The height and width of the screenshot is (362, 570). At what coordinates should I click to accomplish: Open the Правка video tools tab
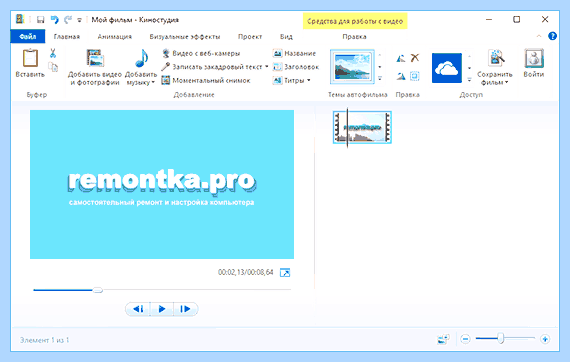pos(354,37)
